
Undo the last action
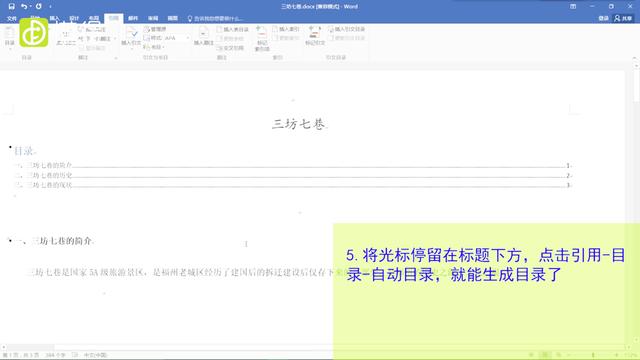point(23,7)
